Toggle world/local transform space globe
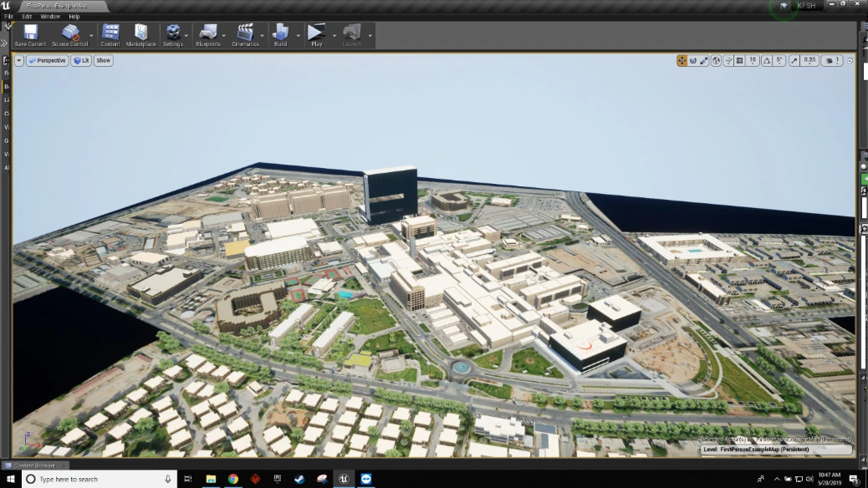The height and width of the screenshot is (488, 868). pyautogui.click(x=717, y=60)
